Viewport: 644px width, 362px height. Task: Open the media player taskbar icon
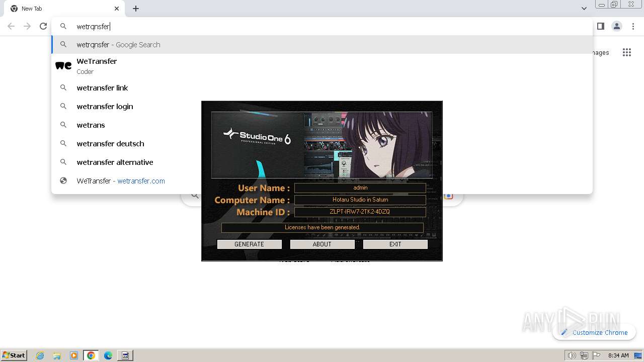point(74,355)
